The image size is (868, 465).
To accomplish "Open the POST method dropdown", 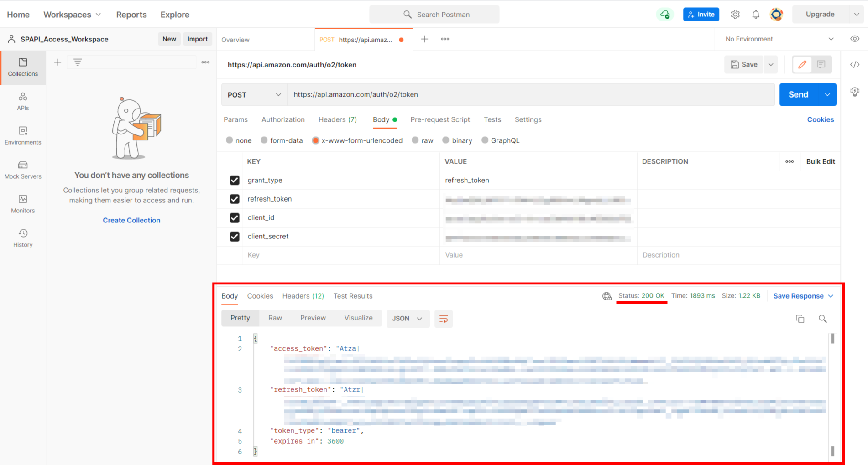I will [254, 94].
